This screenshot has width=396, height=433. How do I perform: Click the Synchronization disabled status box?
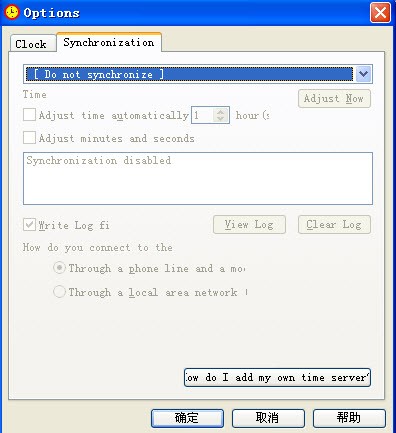point(198,178)
